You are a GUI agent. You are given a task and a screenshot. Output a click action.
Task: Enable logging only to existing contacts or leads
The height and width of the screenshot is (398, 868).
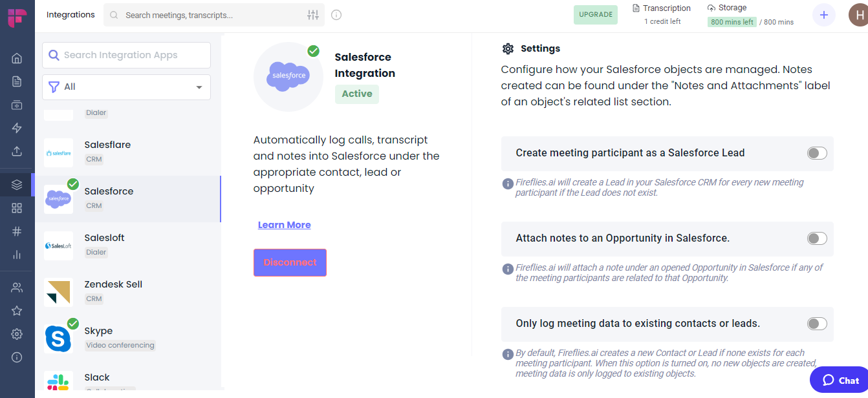(x=817, y=324)
